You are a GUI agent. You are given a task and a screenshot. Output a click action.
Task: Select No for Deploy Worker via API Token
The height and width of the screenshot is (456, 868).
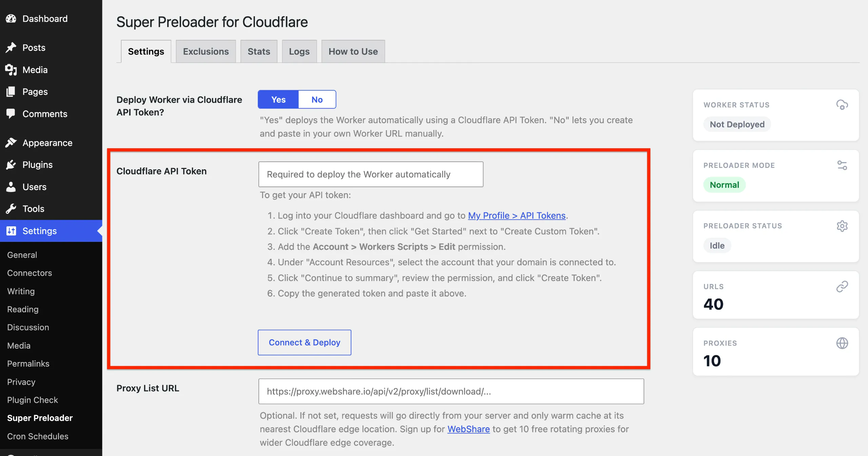click(317, 99)
